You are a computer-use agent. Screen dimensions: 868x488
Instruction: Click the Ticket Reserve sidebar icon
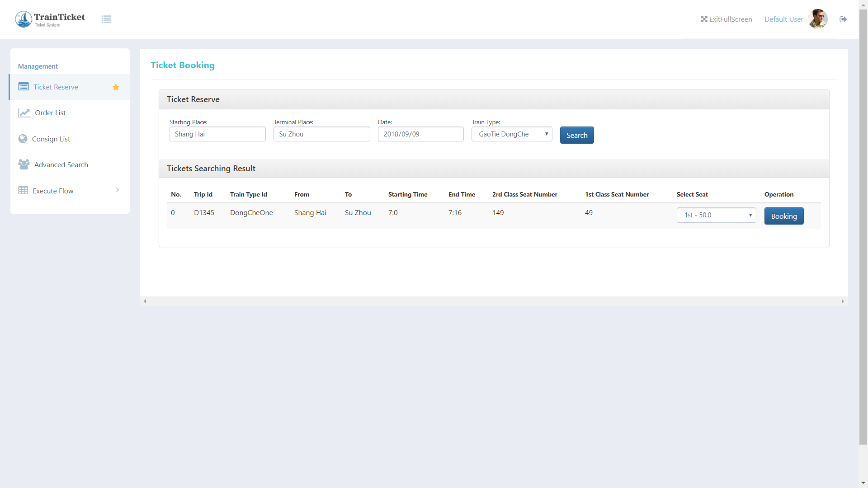[23, 86]
